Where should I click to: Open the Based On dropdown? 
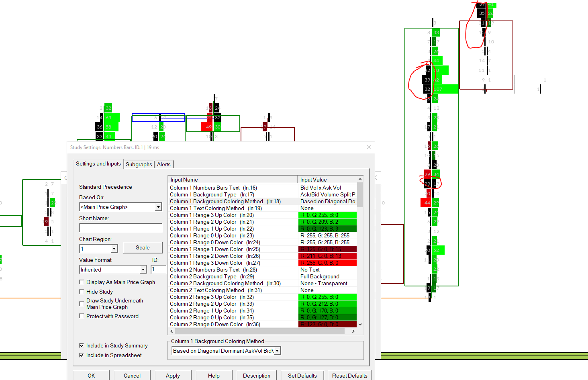(158, 207)
